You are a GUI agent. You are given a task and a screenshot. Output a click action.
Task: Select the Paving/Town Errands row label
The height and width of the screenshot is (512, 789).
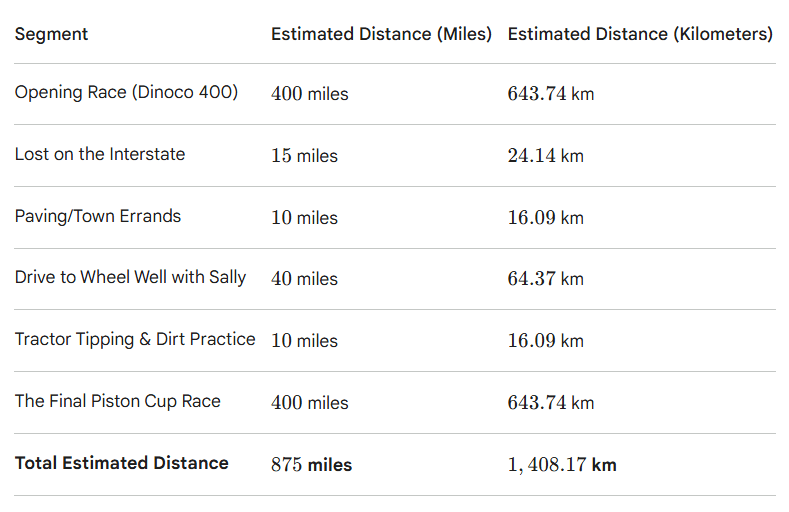click(98, 216)
